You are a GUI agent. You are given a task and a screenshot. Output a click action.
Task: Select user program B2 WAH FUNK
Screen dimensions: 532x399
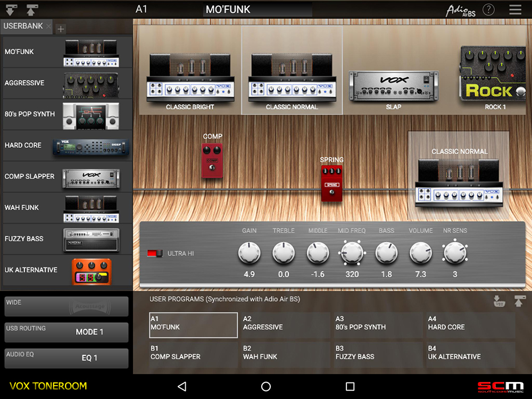286,354
